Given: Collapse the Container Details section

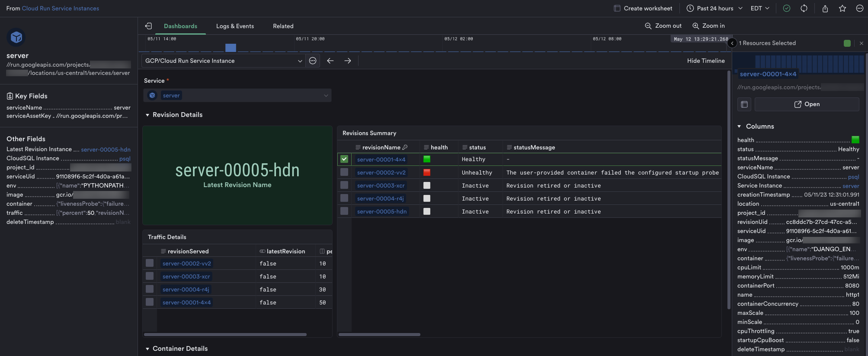Looking at the screenshot, I should pyautogui.click(x=147, y=349).
